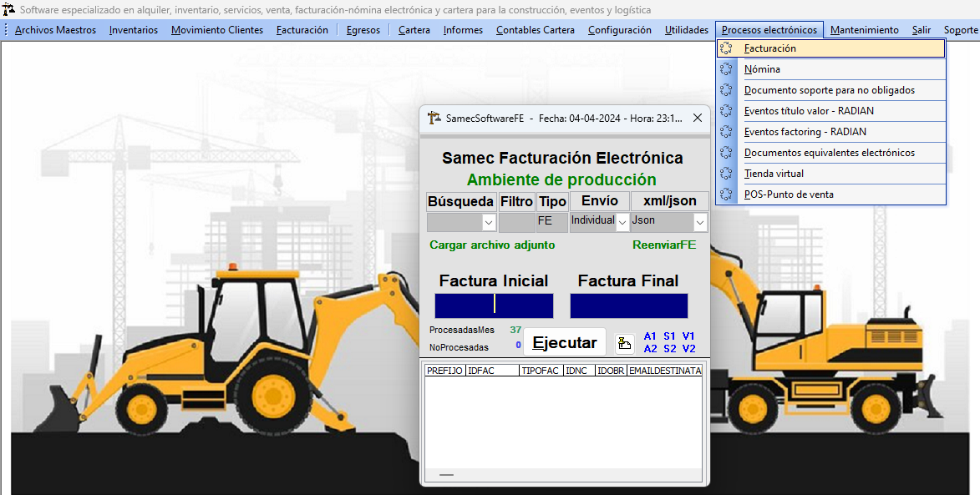The height and width of the screenshot is (495, 980).
Task: Open the Facturación menu in menu bar
Action: [302, 30]
